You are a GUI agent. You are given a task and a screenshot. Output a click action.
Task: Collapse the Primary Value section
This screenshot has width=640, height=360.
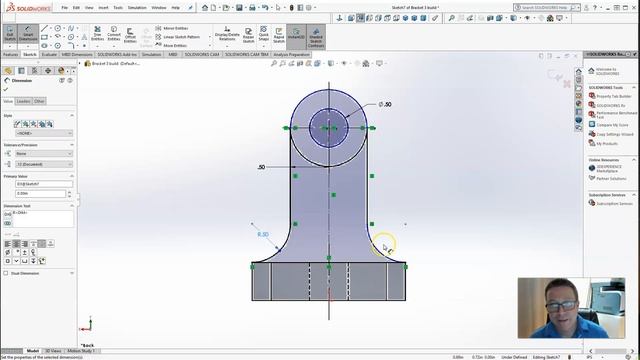click(x=72, y=176)
